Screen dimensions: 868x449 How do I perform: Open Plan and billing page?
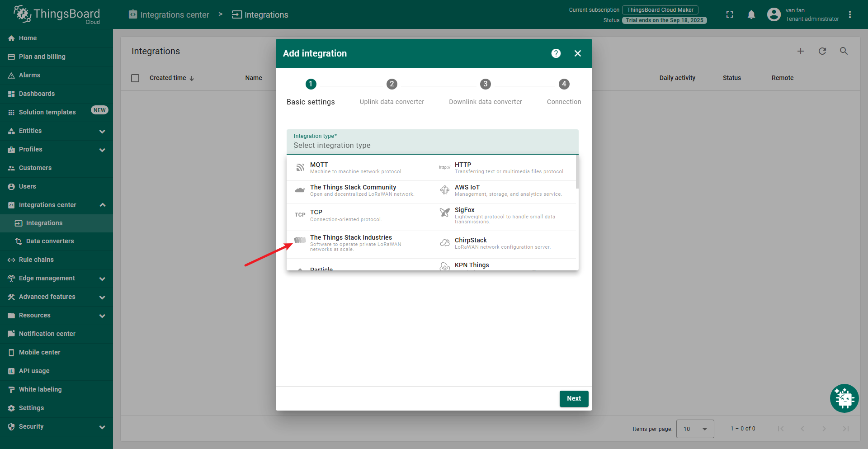[x=56, y=57]
